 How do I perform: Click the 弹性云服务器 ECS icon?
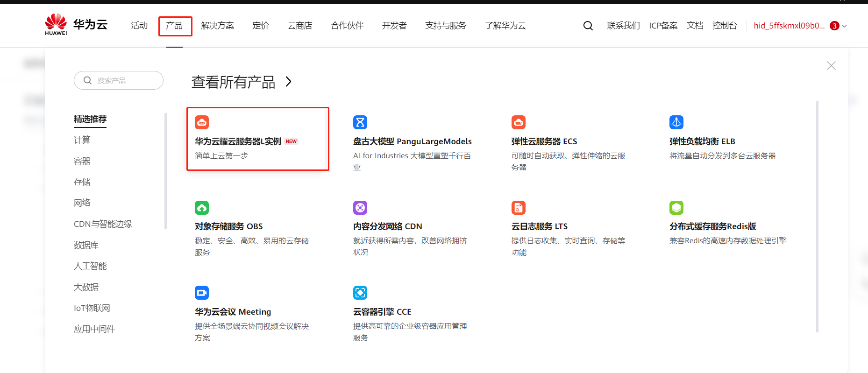click(519, 122)
